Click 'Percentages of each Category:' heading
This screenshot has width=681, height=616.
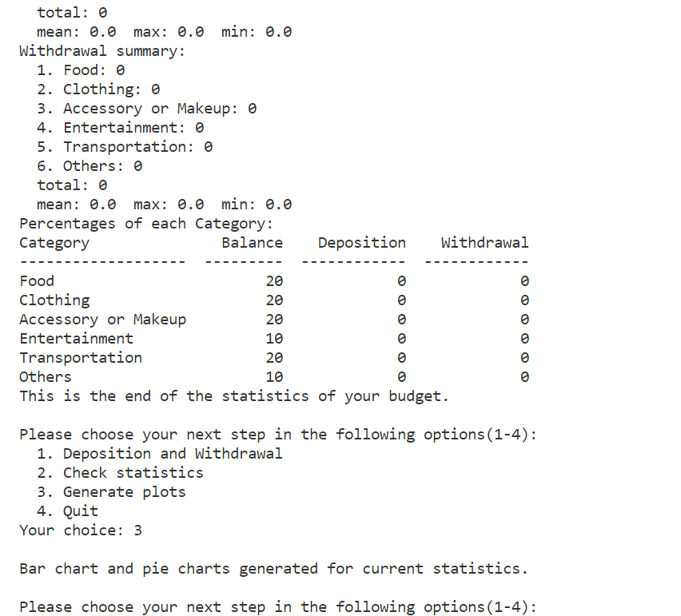click(x=146, y=224)
